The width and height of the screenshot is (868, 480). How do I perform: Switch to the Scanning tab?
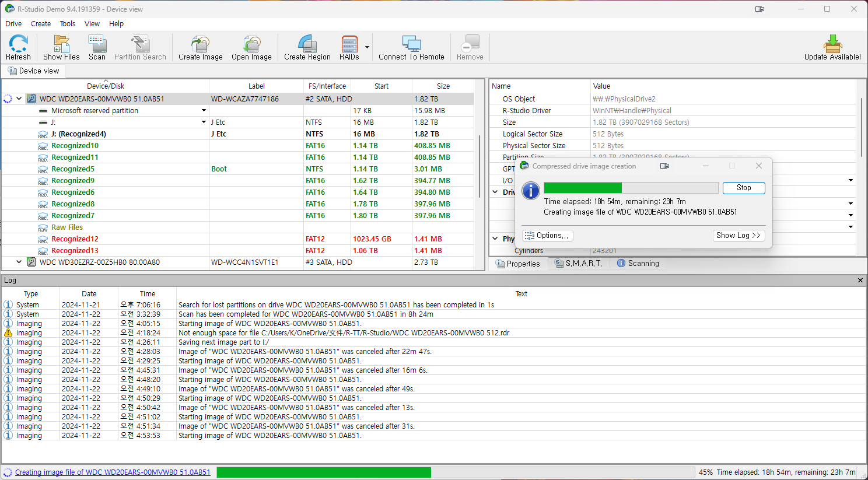tap(638, 264)
